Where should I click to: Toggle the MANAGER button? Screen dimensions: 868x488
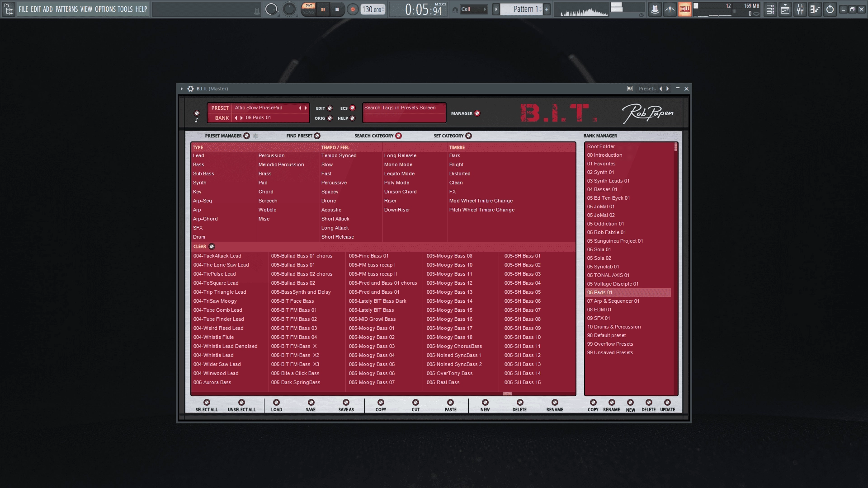(477, 113)
